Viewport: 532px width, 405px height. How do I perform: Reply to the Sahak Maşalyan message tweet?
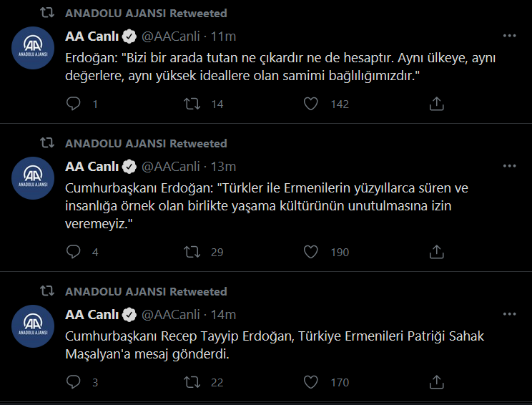[74, 383]
